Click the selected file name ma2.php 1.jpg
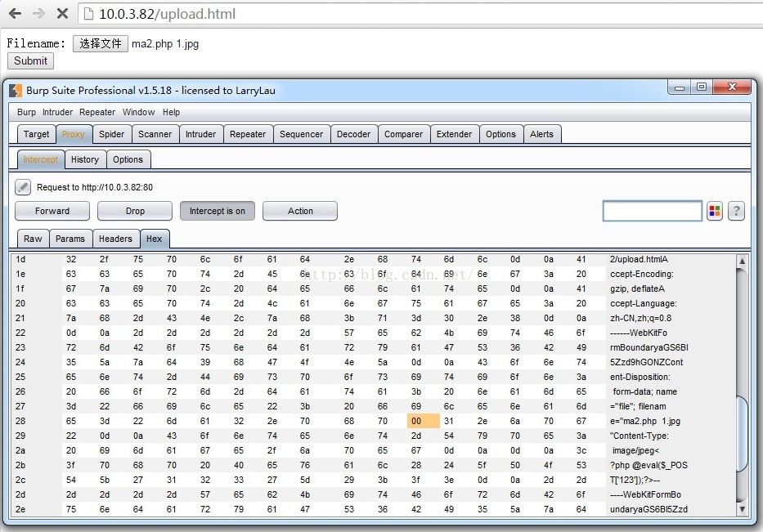The height and width of the screenshot is (532, 763). pos(165,44)
